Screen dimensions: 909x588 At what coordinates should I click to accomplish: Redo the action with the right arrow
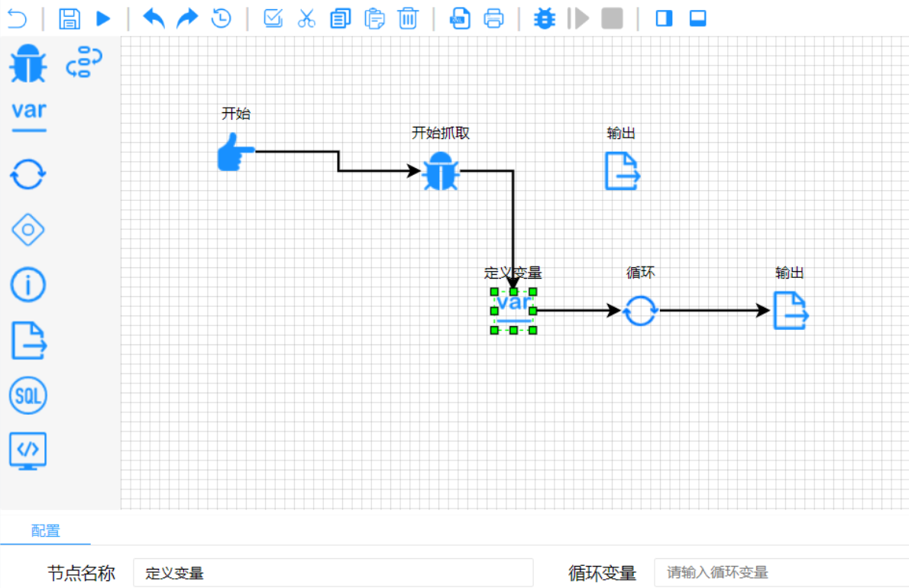(x=187, y=18)
